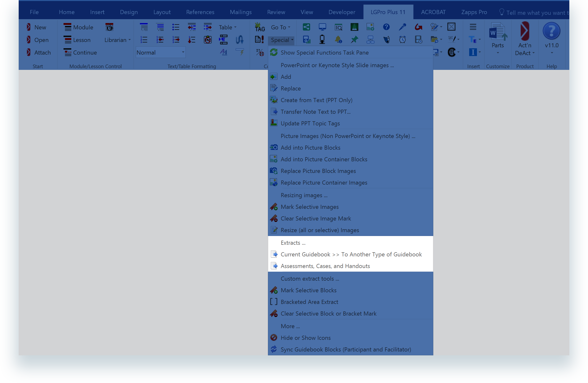Click the theater masks icon

(387, 40)
